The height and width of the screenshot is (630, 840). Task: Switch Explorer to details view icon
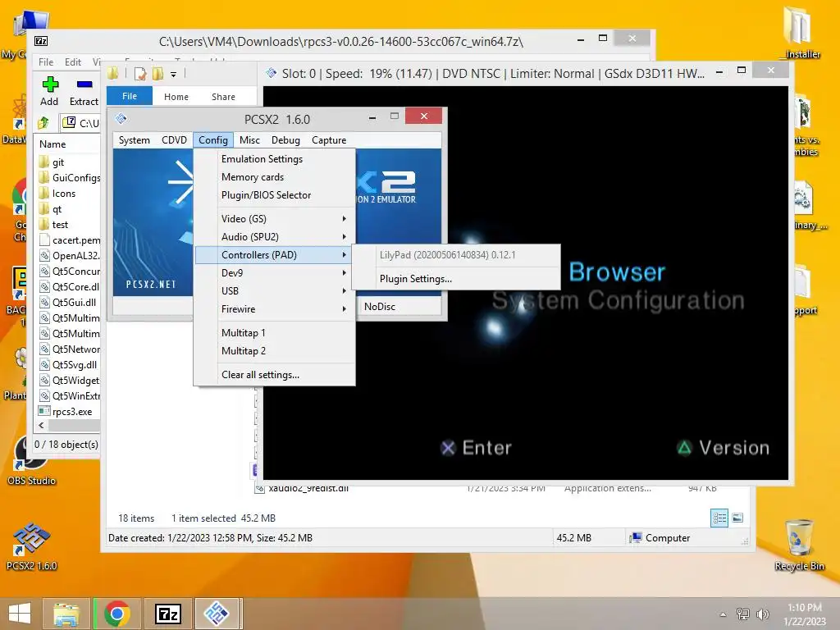pos(719,518)
